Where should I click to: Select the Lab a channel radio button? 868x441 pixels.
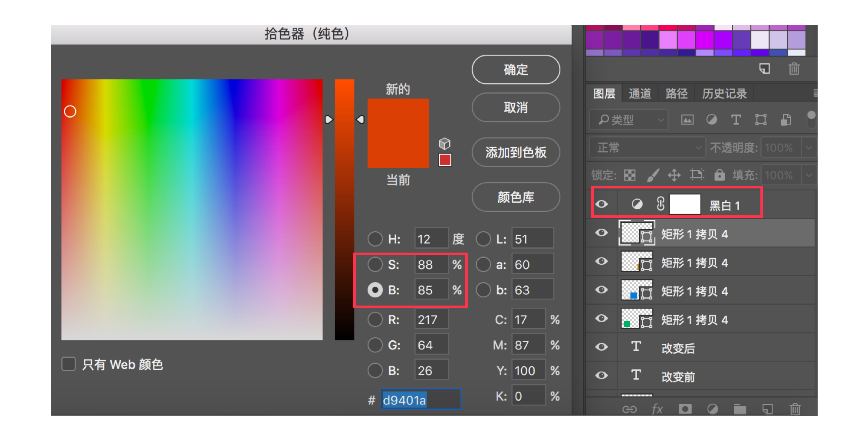click(483, 264)
